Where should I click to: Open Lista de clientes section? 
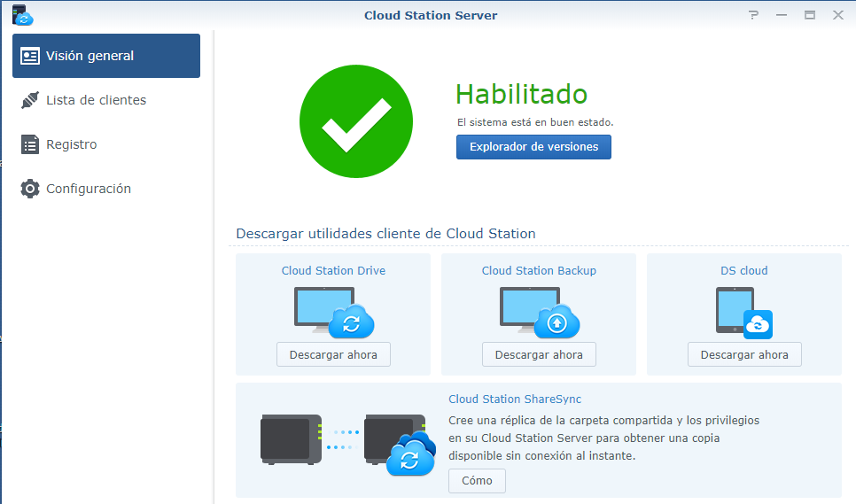pos(106,100)
